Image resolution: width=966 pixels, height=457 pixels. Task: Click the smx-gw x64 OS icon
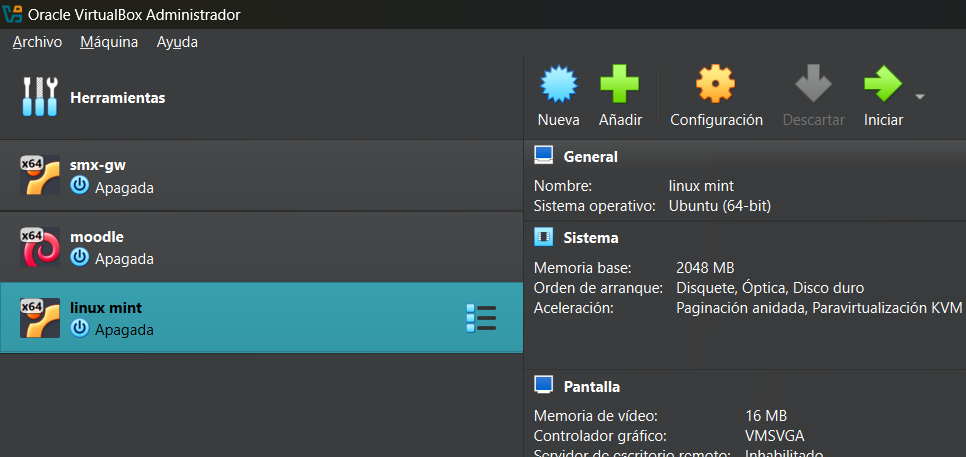coord(40,176)
